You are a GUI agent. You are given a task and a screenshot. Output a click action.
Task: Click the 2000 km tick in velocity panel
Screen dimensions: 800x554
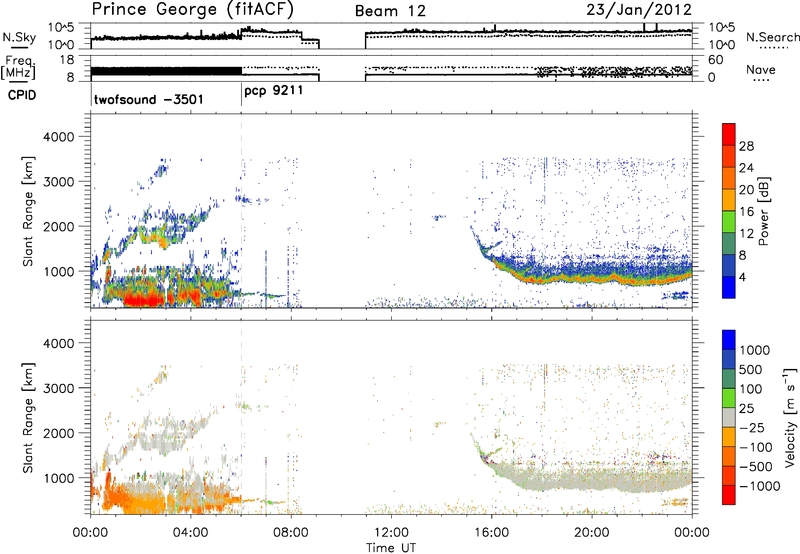[x=59, y=433]
